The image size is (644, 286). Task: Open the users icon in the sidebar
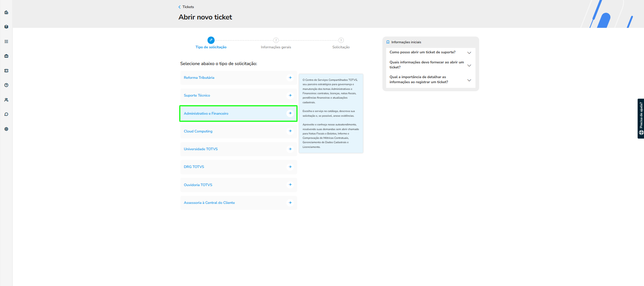[6, 100]
